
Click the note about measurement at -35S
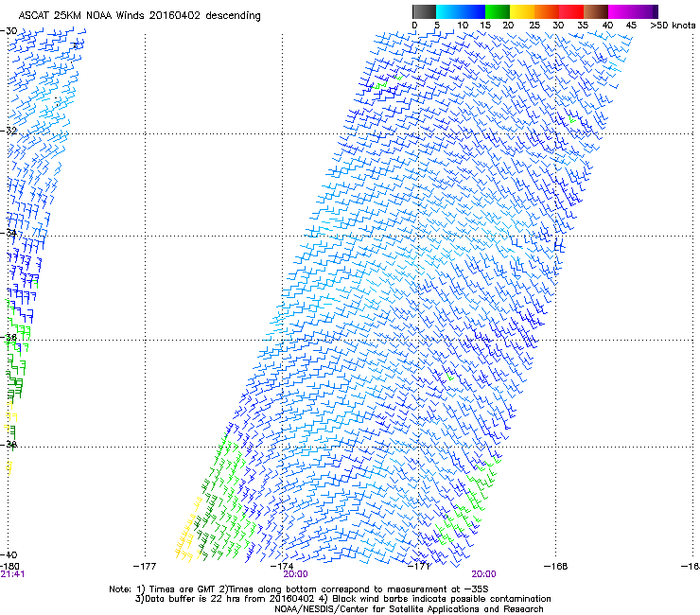coord(354,589)
